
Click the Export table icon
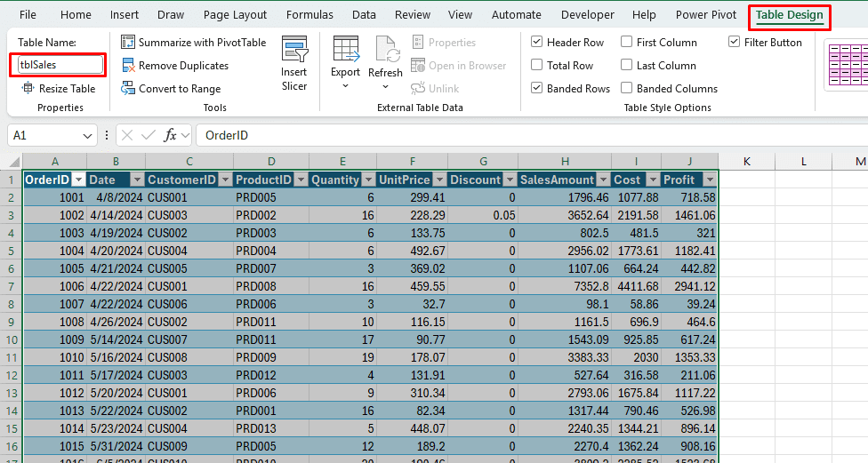345,50
